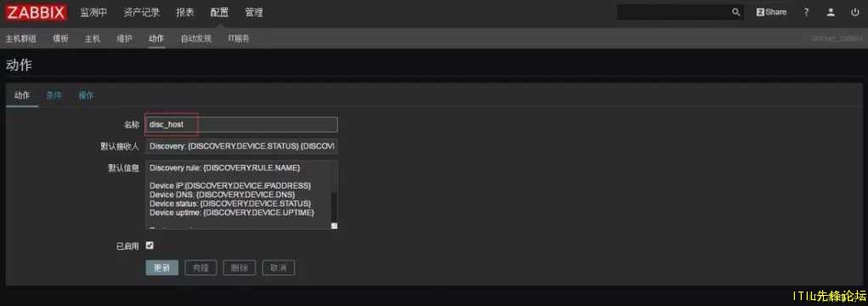Open the 管理 administration menu
868x306 pixels.
[254, 13]
